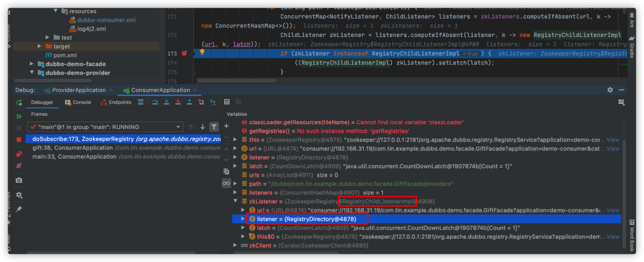Image resolution: width=644 pixels, height=262 pixels.
Task: Expand the test folder
Action: [x=48, y=38]
